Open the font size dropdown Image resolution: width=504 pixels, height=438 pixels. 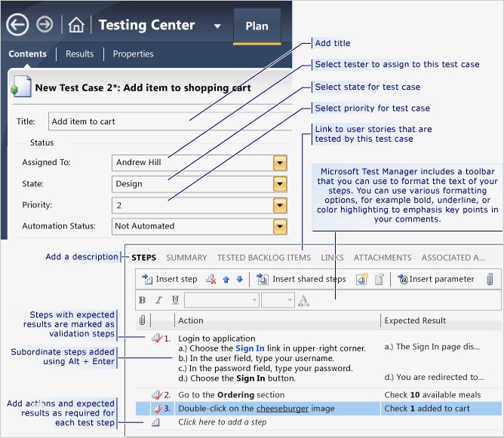point(278,300)
